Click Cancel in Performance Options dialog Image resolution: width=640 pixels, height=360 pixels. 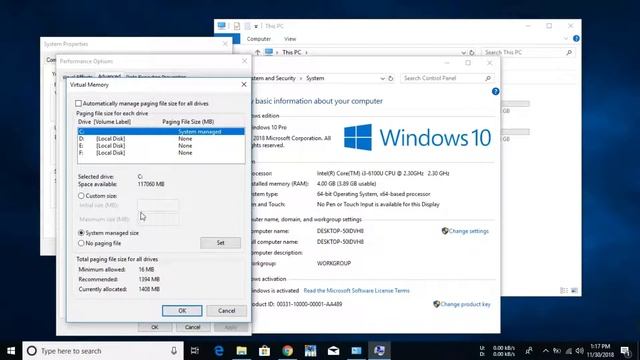[x=192, y=327]
